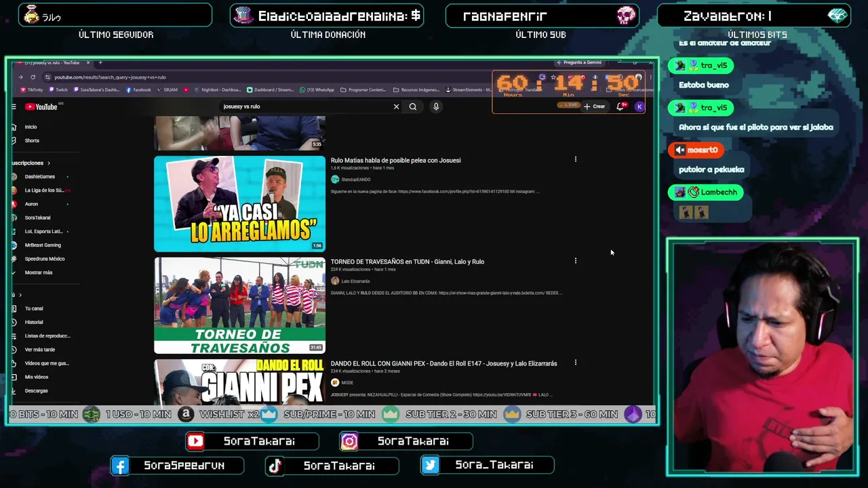Open a new browser tab

click(100, 63)
